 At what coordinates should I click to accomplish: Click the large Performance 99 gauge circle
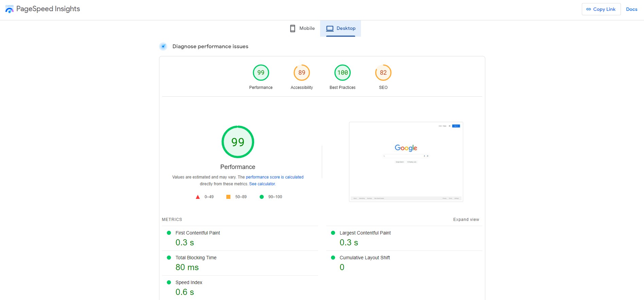tap(238, 142)
